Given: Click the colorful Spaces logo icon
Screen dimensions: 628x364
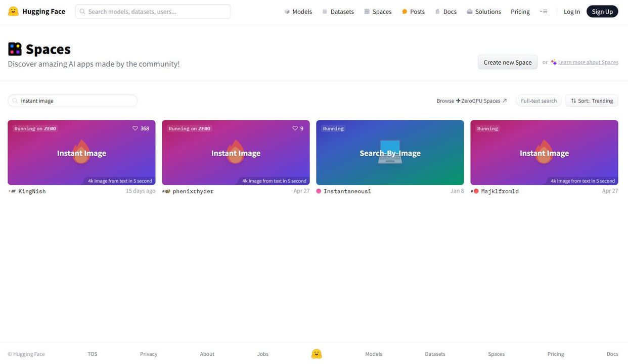Looking at the screenshot, I should (x=15, y=49).
